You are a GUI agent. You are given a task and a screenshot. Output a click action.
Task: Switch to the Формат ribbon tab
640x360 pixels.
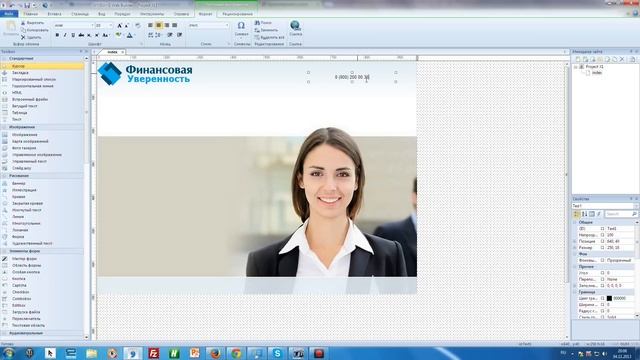coord(205,14)
